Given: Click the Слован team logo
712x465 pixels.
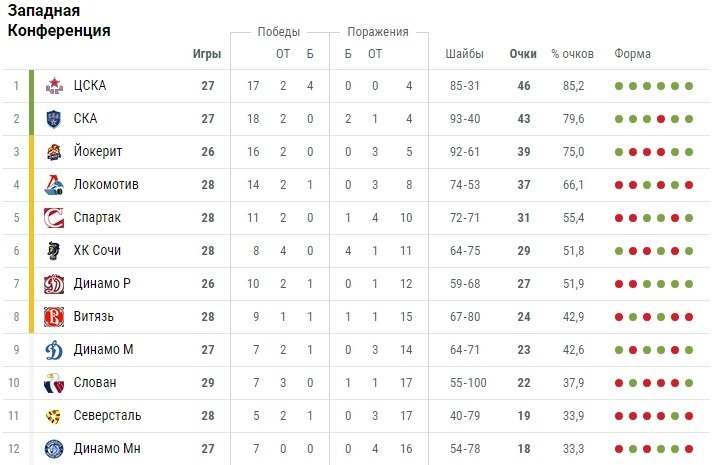Looking at the screenshot, I should click(x=54, y=383).
